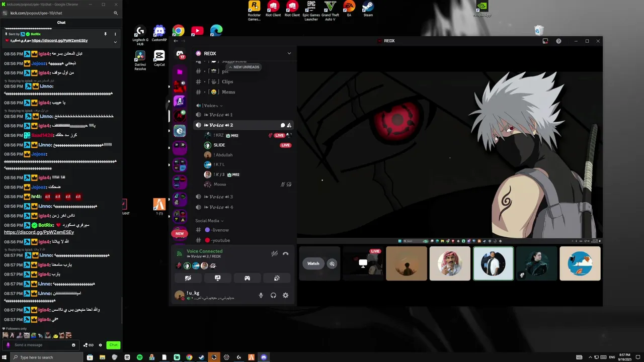Click the Windows taskbar search box
Viewport: 644px width, 362px height.
(46, 357)
